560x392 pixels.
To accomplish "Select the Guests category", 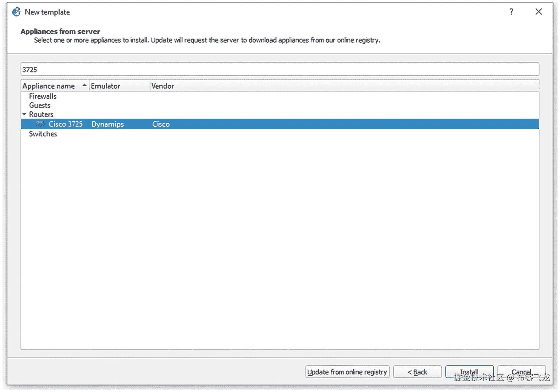I will pyautogui.click(x=40, y=106).
